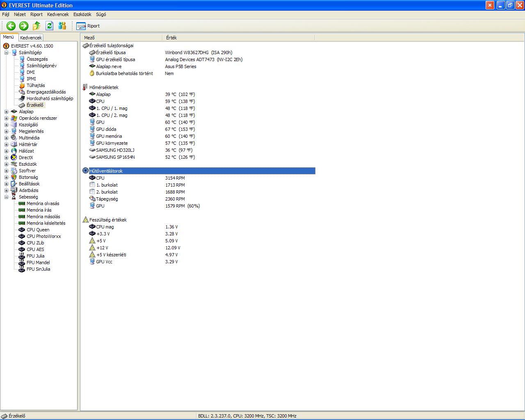Click the lock icon beside Burkolatba behatolás
525x420 pixels.
tap(92, 73)
